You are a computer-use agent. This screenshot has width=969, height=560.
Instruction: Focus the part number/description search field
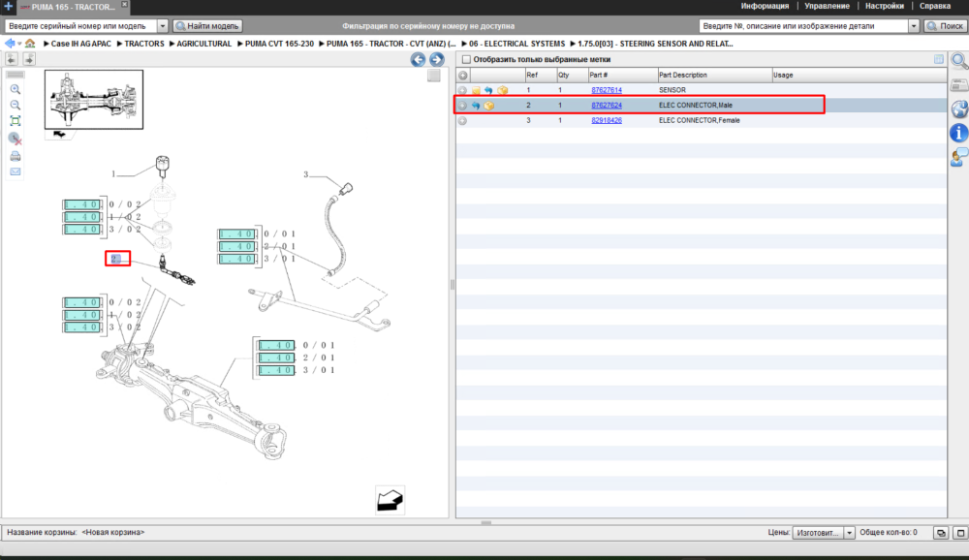point(803,26)
